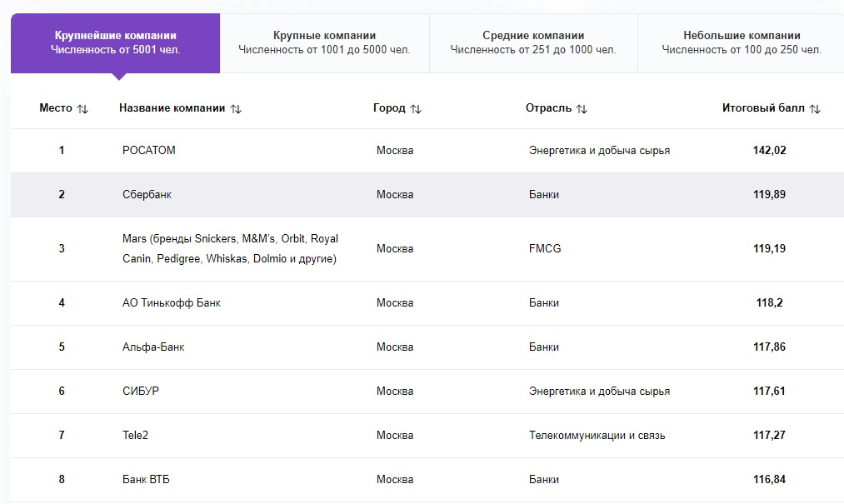Click sort arrows next to Отрасль
The image size is (844, 504).
[x=582, y=109]
